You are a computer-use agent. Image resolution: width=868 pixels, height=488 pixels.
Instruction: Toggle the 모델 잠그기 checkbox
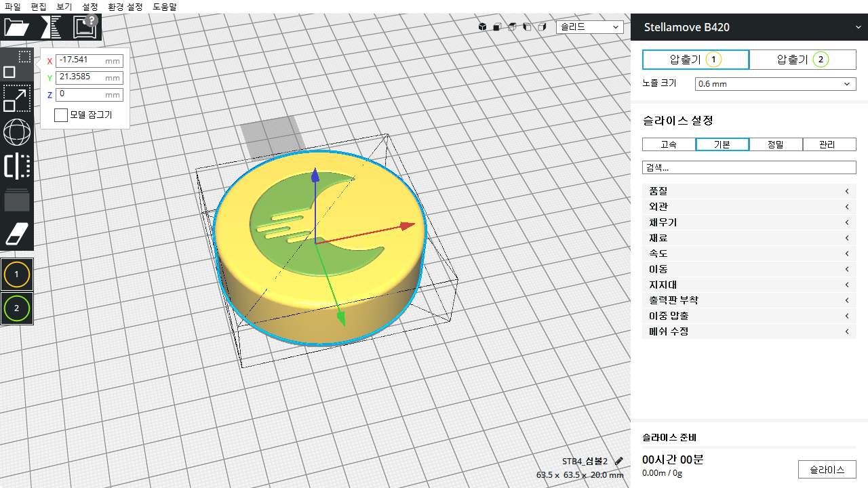coord(61,115)
